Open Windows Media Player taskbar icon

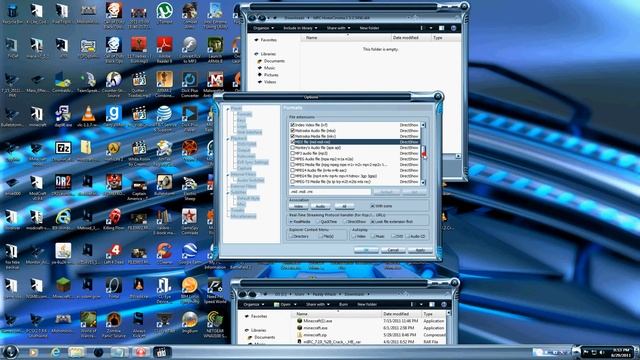coord(33,352)
